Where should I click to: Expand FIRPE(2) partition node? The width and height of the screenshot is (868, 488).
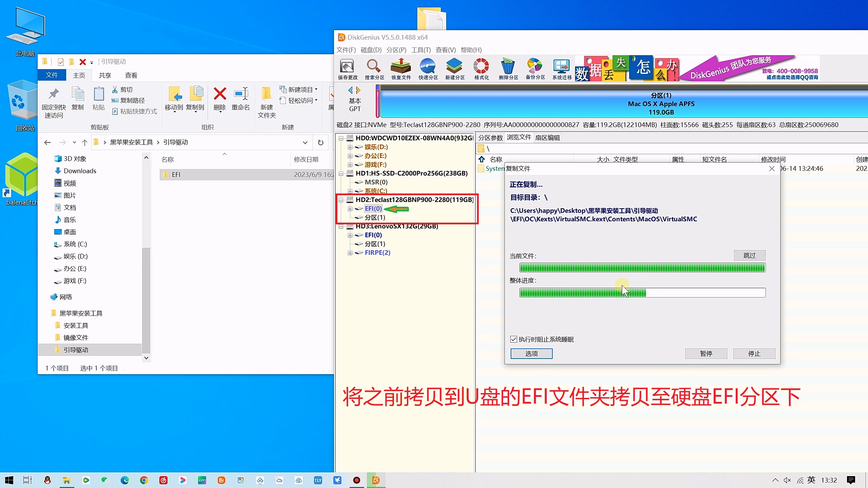click(350, 253)
